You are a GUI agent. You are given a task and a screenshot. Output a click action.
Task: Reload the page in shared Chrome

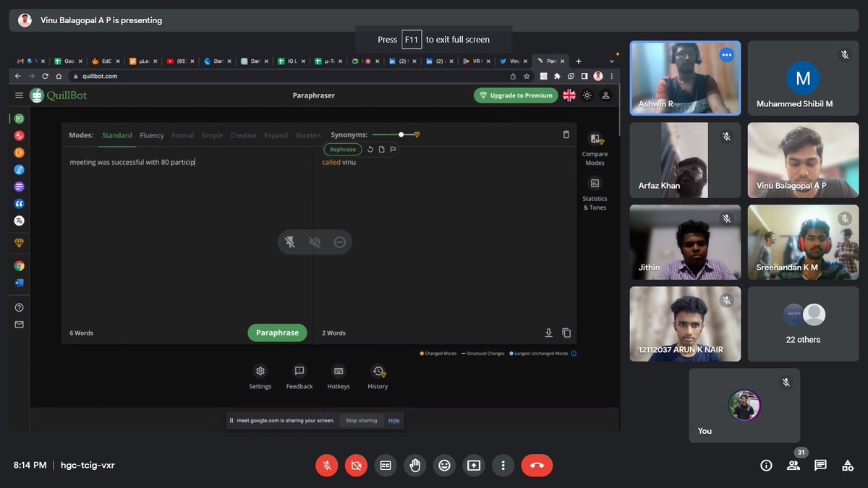point(46,76)
